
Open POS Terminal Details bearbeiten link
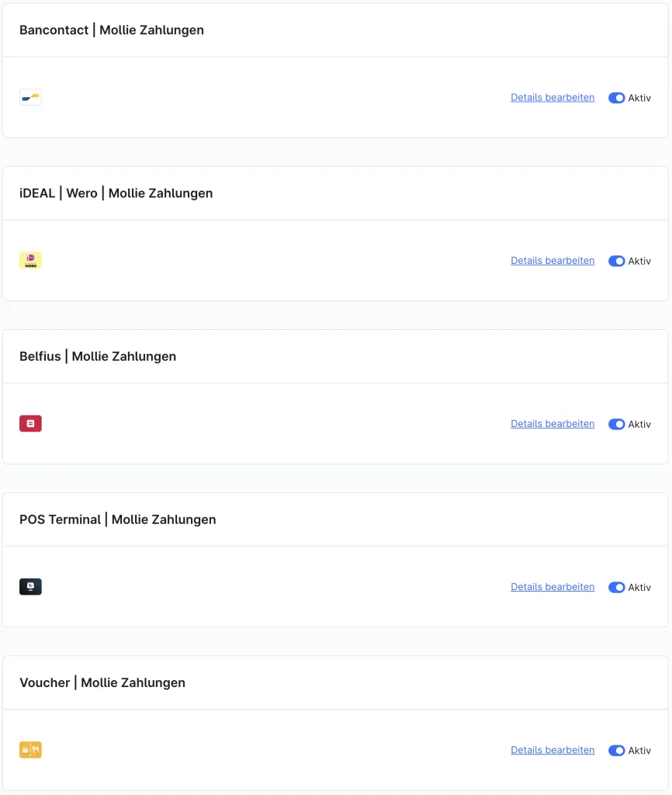click(x=552, y=587)
